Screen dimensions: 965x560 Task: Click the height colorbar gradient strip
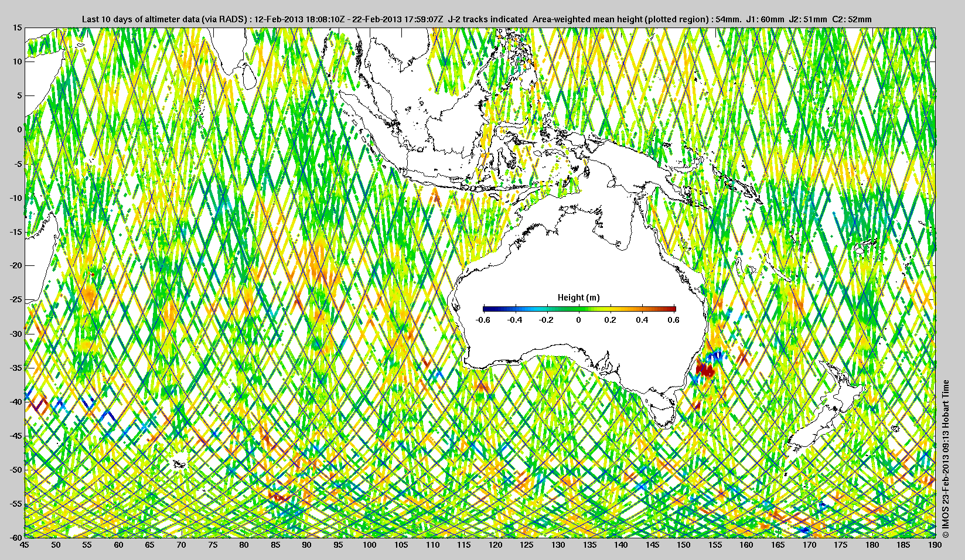[579, 309]
